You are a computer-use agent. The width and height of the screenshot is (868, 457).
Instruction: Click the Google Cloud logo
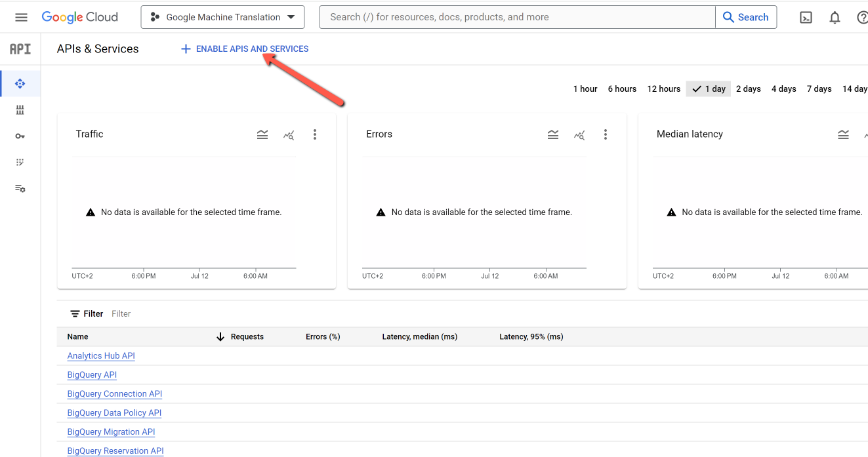(x=79, y=17)
